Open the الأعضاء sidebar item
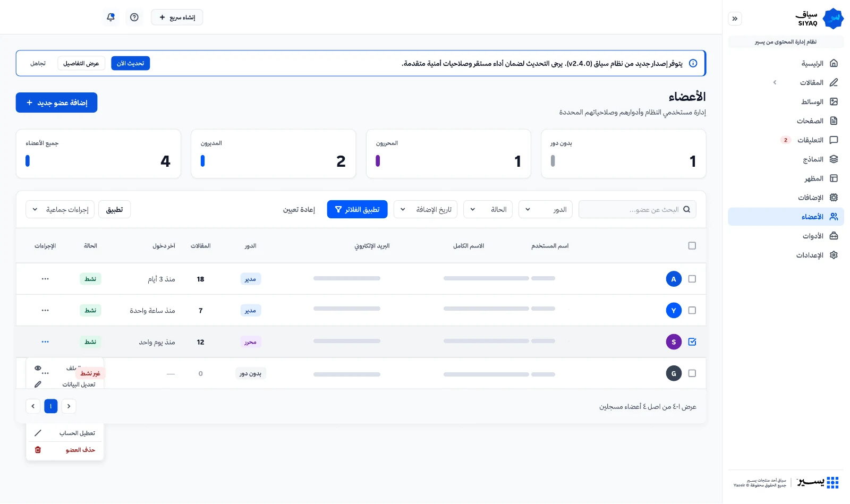 coord(786,217)
